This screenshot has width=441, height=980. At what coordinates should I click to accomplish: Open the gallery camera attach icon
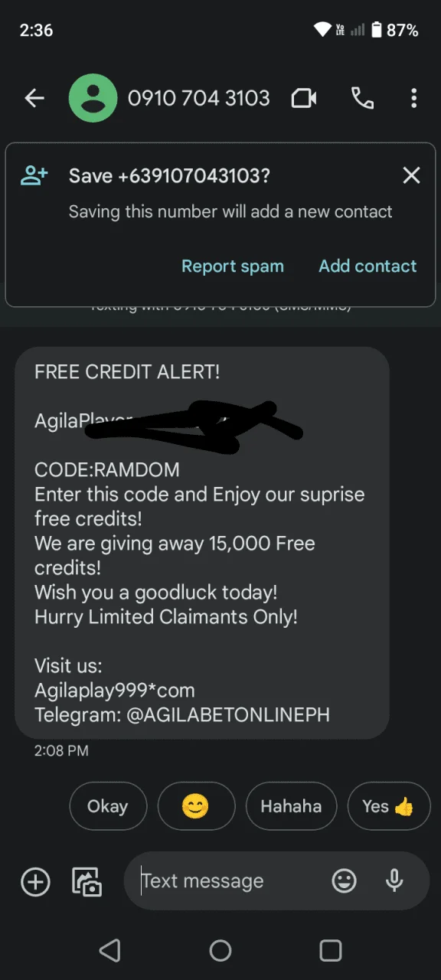pos(87,882)
